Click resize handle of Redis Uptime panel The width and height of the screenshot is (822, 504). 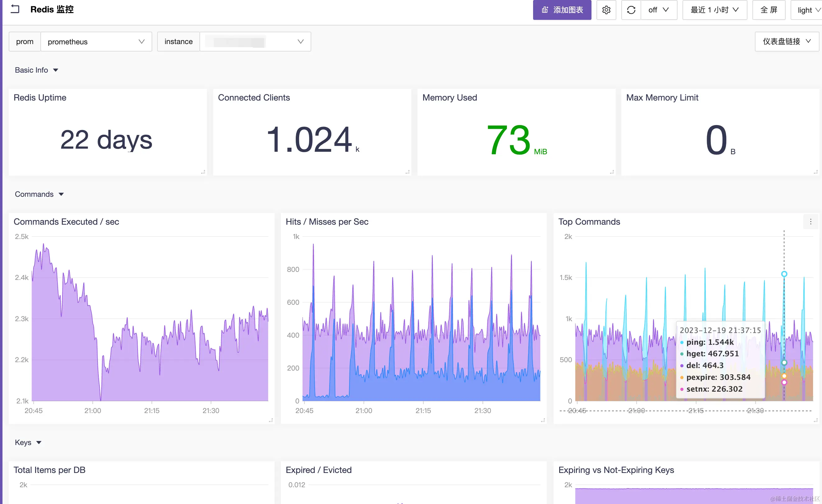tap(203, 172)
